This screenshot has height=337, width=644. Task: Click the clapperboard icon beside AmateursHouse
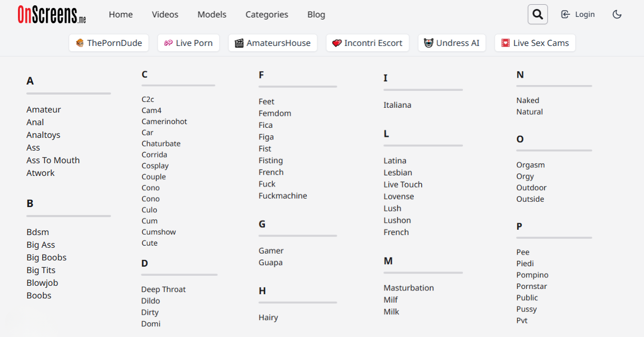[239, 43]
